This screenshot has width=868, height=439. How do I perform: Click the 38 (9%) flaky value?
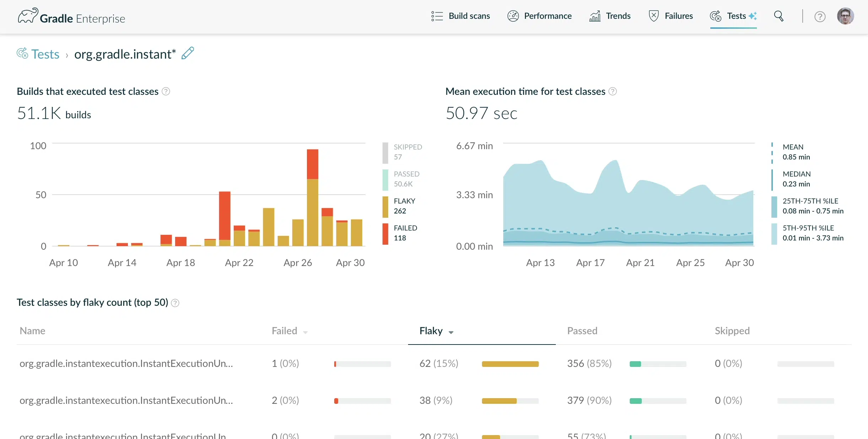click(436, 400)
